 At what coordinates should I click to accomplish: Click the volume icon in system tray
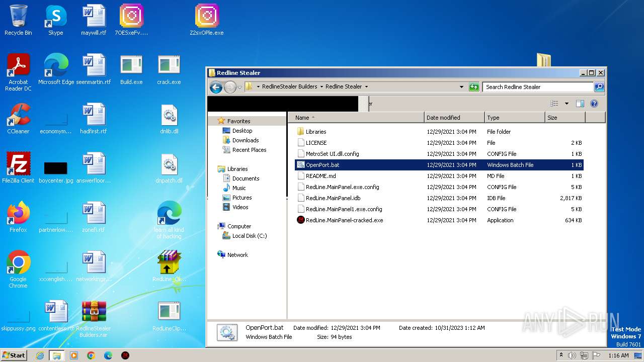pyautogui.click(x=572, y=355)
